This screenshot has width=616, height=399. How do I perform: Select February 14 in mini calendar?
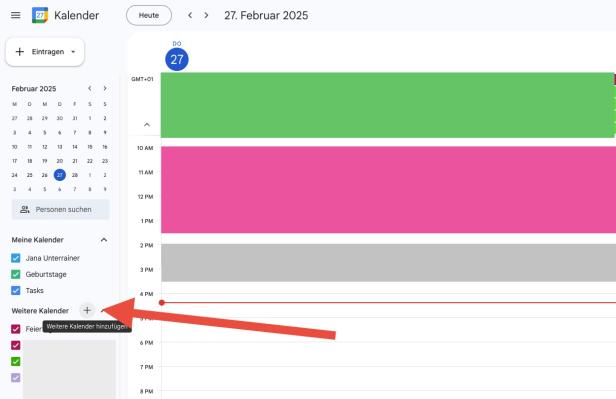click(75, 147)
